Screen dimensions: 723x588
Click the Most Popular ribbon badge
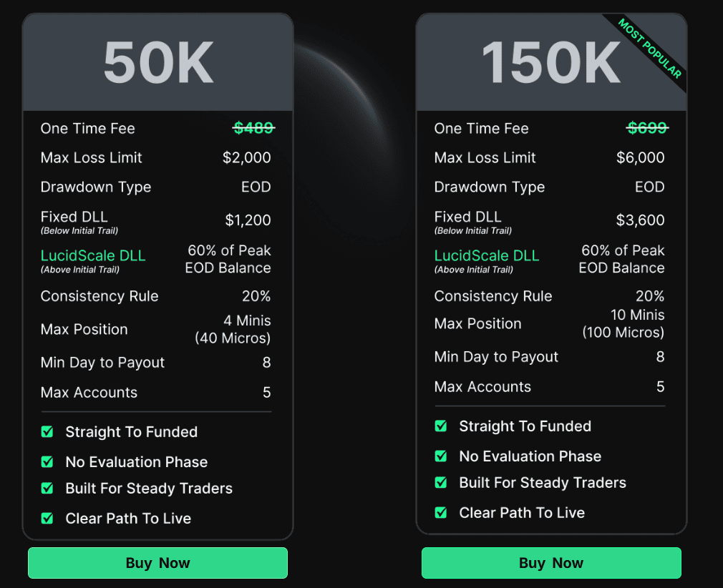pyautogui.click(x=650, y=49)
